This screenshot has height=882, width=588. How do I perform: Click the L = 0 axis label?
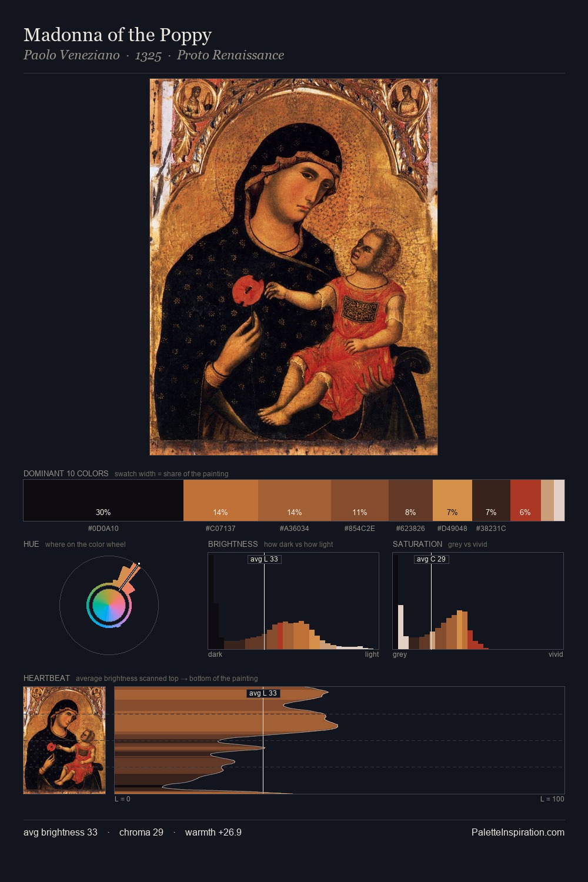point(123,799)
